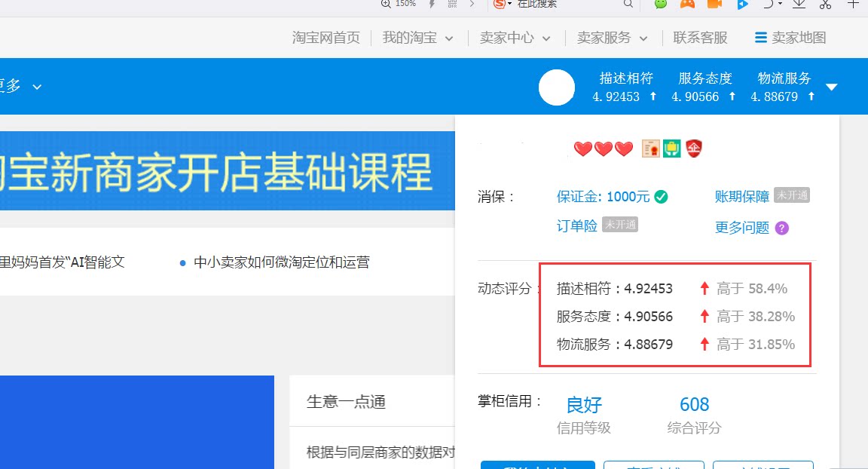Open the 保证金: 1000元 link
The width and height of the screenshot is (868, 469).
click(603, 197)
